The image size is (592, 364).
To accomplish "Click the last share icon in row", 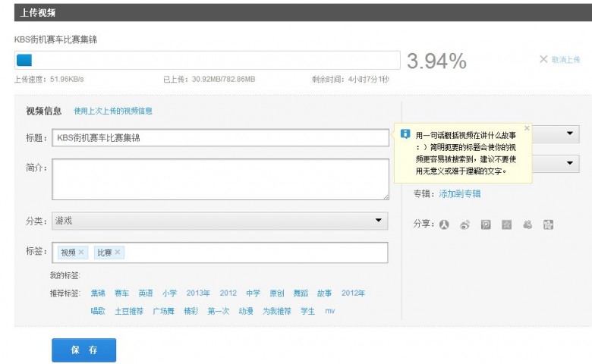I will 548,224.
